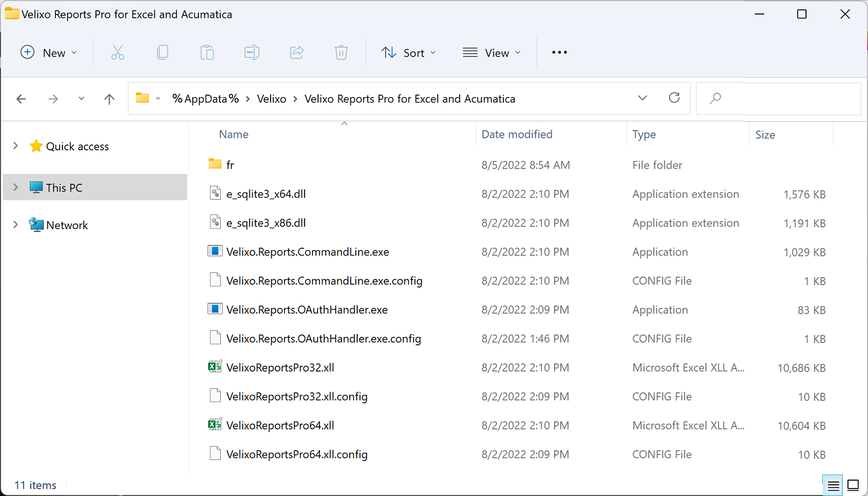This screenshot has height=496, width=868.
Task: Click the 83 KB size cell
Action: coord(810,310)
